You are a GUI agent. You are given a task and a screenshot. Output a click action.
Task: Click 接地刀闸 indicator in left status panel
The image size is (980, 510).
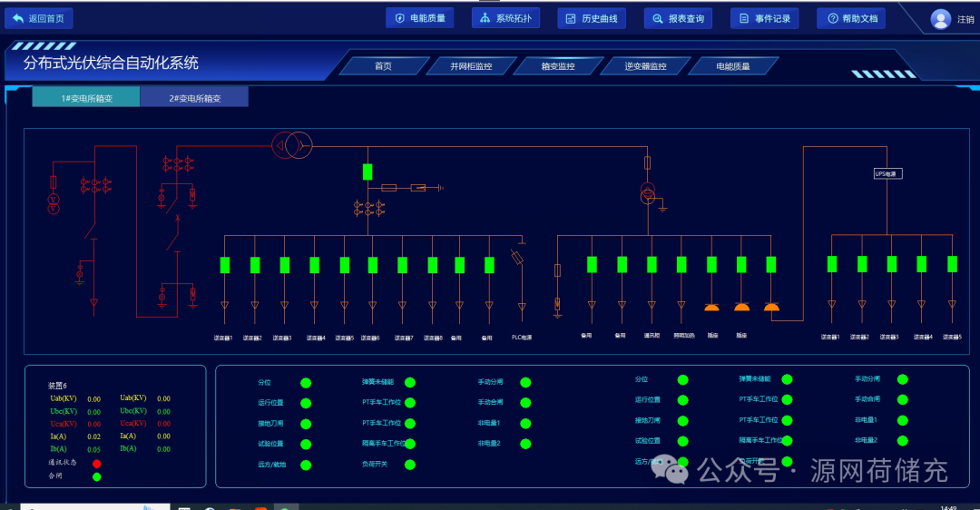pos(306,425)
